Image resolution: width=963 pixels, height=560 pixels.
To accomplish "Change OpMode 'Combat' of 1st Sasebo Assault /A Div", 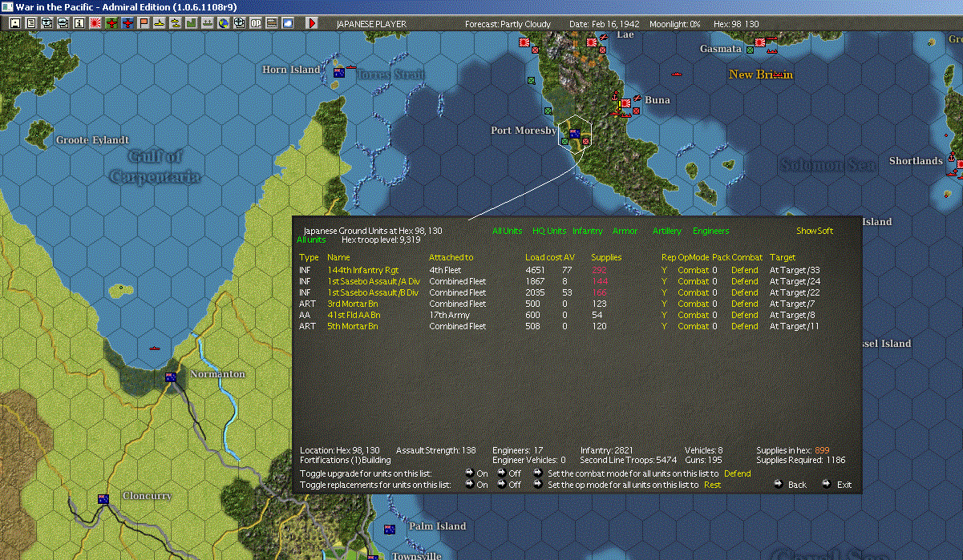I will (693, 281).
